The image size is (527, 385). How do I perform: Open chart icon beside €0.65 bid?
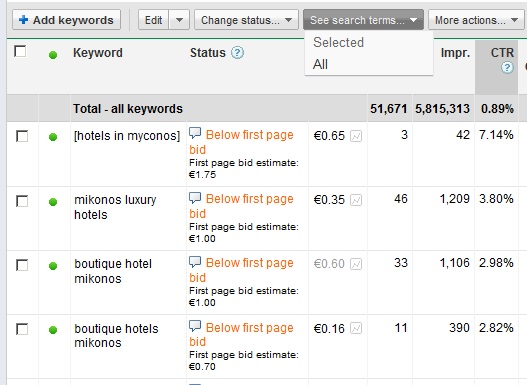coord(356,136)
